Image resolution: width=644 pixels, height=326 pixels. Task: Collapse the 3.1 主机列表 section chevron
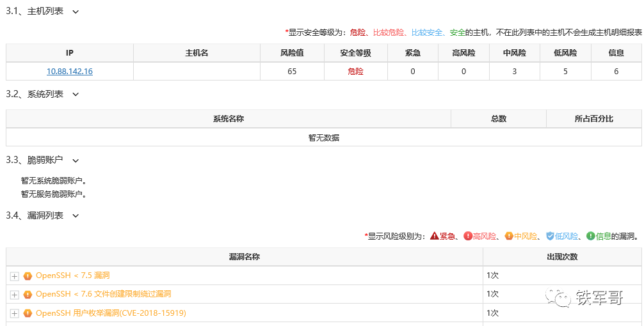(x=76, y=12)
